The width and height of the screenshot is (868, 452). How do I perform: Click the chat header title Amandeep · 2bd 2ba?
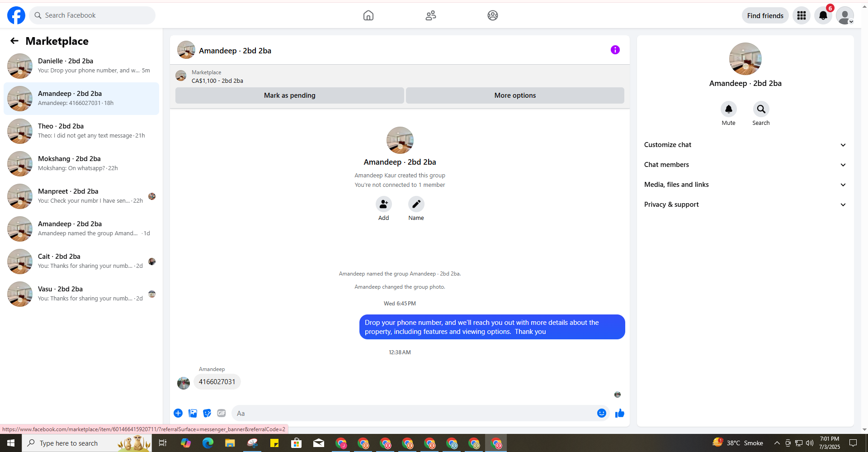(235, 51)
